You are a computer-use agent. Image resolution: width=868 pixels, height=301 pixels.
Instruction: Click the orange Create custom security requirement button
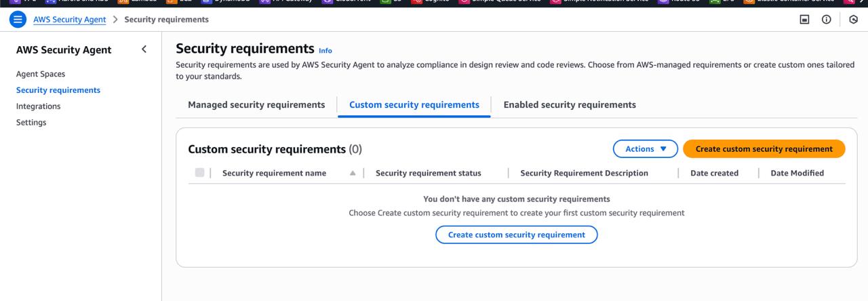[764, 149]
